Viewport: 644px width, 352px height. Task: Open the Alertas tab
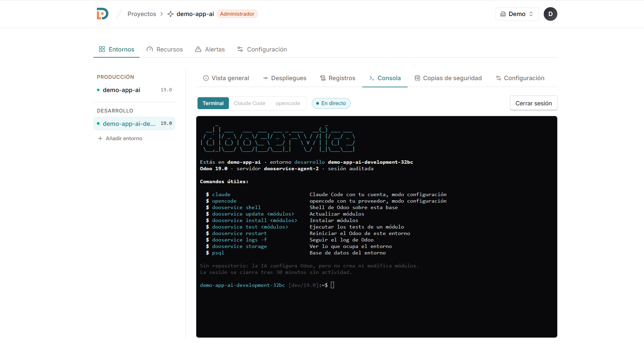(210, 49)
